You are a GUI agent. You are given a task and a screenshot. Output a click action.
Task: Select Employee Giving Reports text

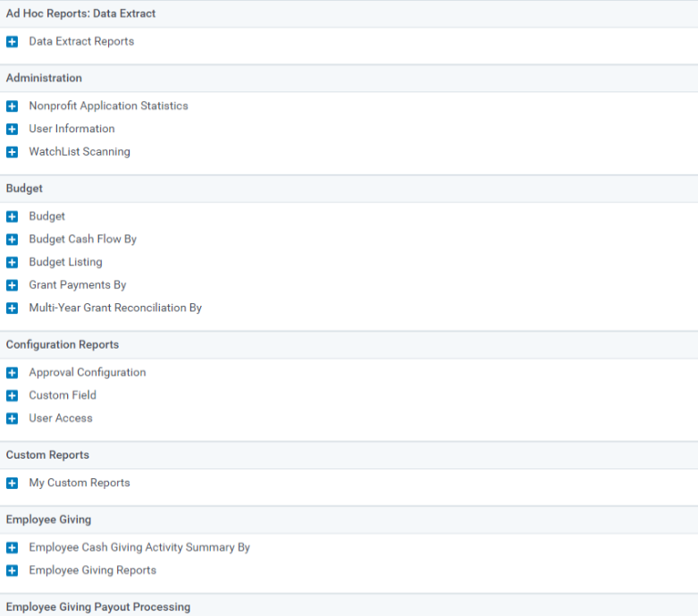tap(93, 570)
